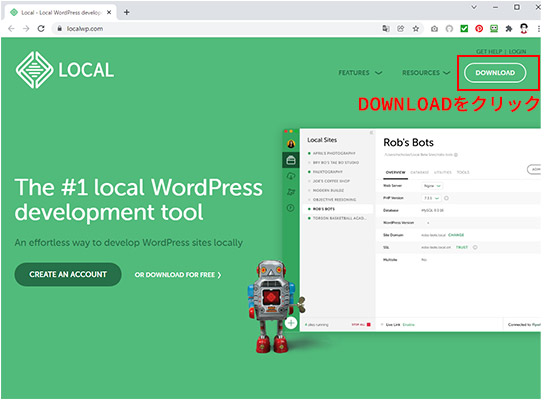550x404 pixels.
Task: Click the DOWNLOAD button in header
Action: point(495,73)
